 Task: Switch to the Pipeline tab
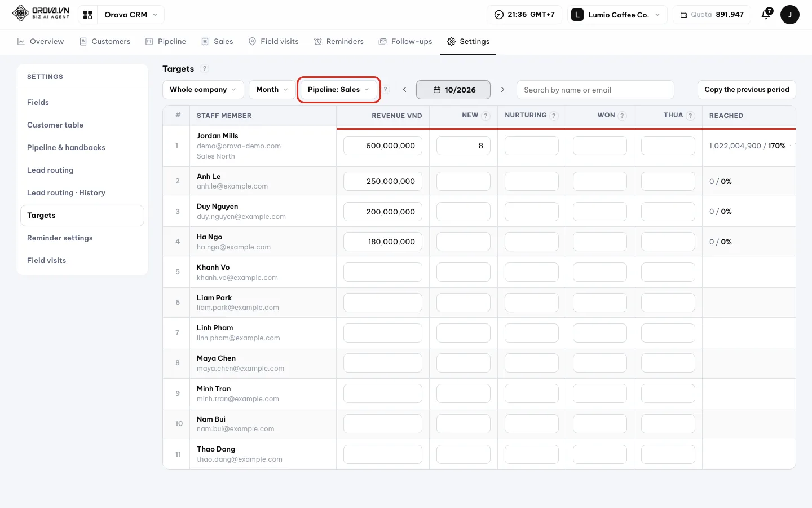click(x=166, y=42)
